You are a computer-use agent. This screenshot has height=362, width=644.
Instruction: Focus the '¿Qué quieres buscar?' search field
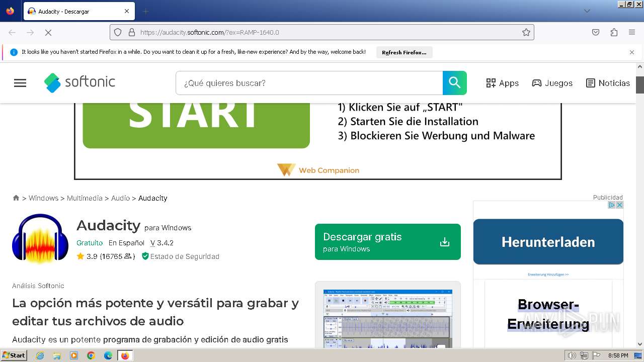point(309,83)
